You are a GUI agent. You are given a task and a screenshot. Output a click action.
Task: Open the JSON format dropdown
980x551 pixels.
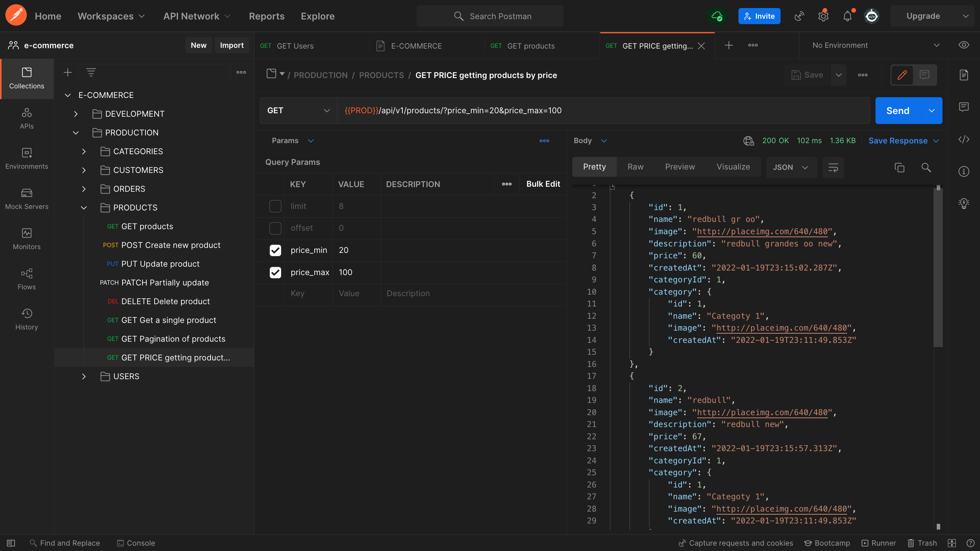(791, 167)
